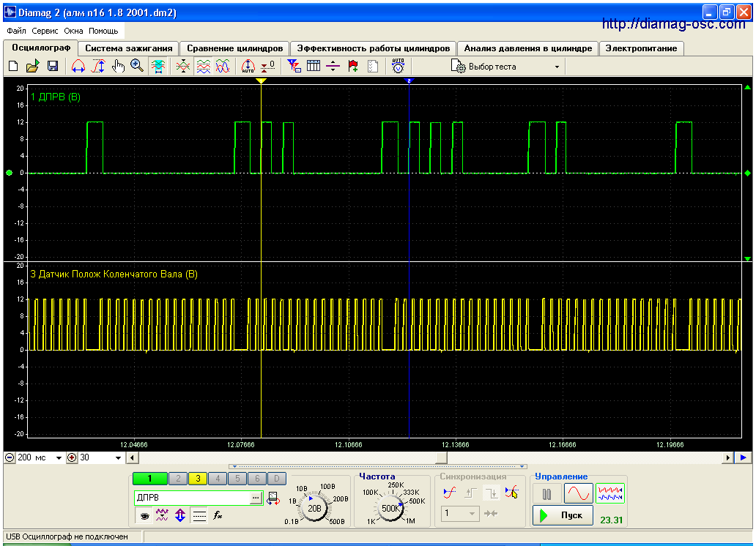Expand the dropdown showing value 30
The height and width of the screenshot is (546, 756).
[118, 458]
